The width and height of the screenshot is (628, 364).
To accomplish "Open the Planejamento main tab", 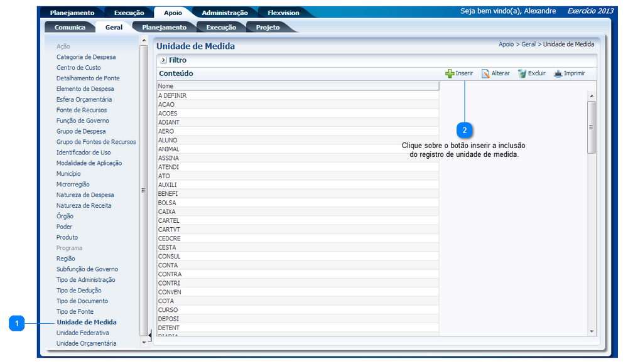I will [72, 13].
